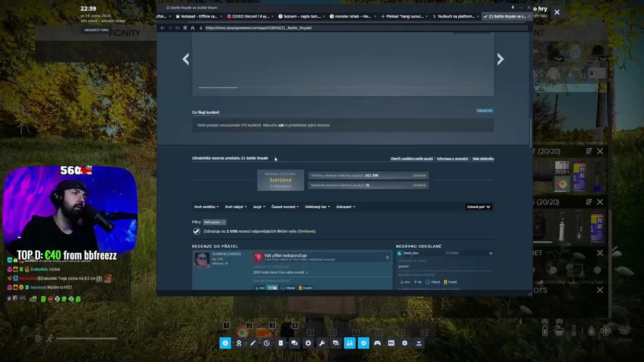Toggle the friends list icon in overlay bar
Screen dimensions: 644x362
point(350,343)
